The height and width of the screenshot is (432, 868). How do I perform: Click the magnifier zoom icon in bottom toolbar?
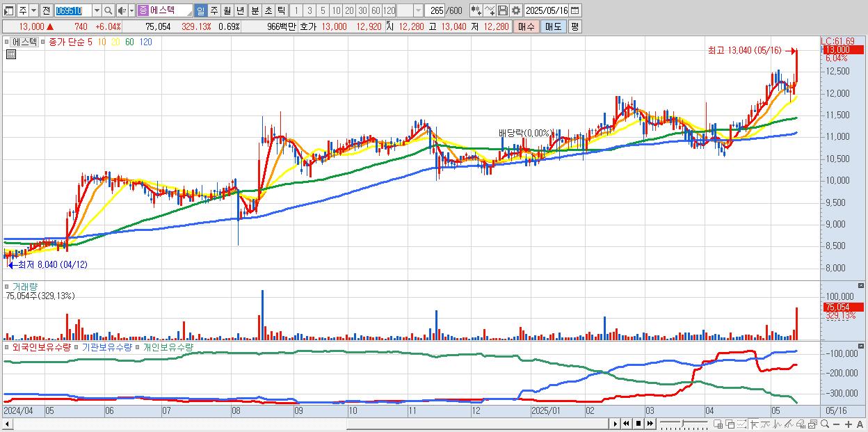tap(825, 424)
